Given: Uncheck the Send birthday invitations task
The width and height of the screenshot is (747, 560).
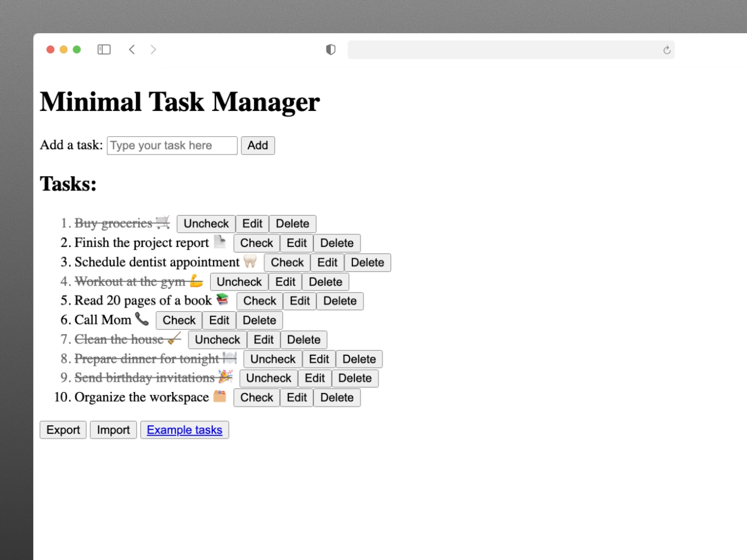Looking at the screenshot, I should point(268,378).
